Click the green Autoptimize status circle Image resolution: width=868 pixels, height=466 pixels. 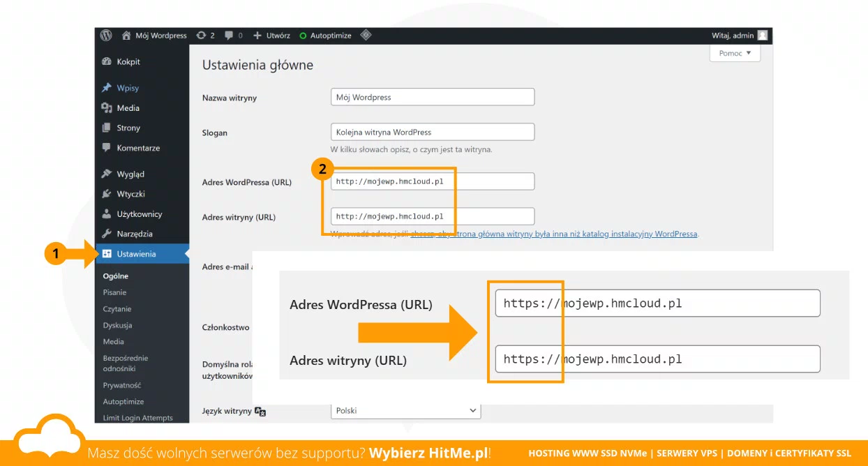point(303,36)
